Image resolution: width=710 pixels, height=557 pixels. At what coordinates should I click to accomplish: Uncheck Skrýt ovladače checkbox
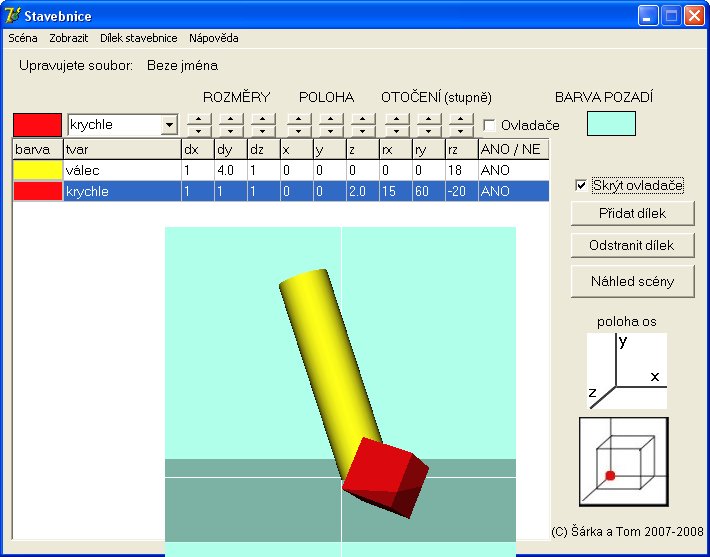coord(581,185)
